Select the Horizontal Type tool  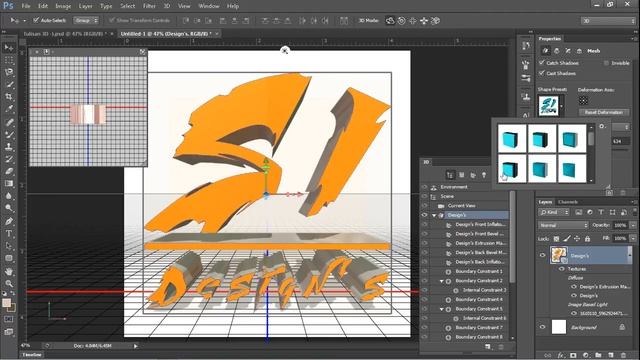tap(9, 234)
